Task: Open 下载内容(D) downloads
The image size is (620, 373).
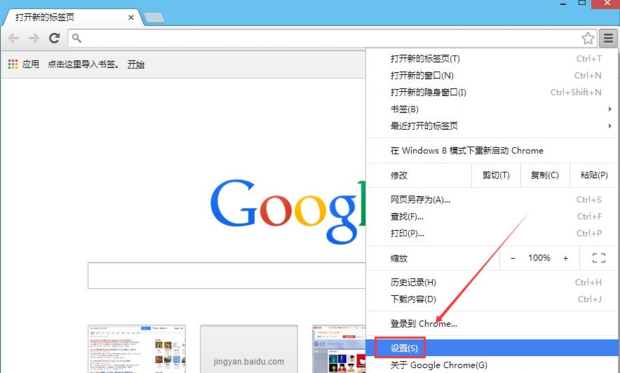Action: [x=492, y=299]
